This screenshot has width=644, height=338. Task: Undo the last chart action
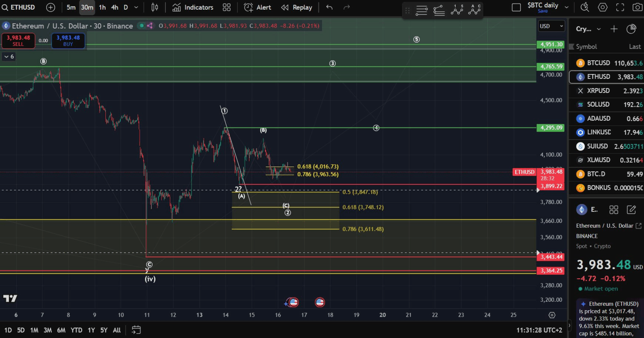click(329, 7)
